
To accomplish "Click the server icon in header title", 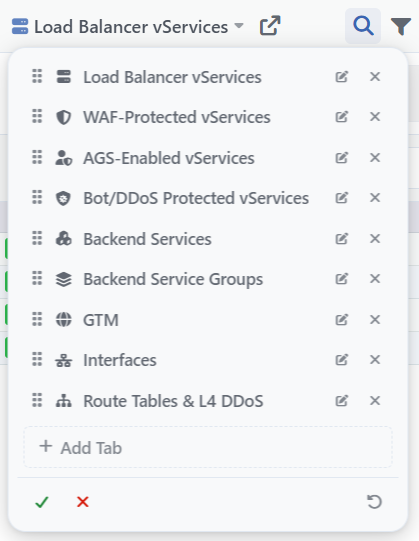I will pos(20,27).
